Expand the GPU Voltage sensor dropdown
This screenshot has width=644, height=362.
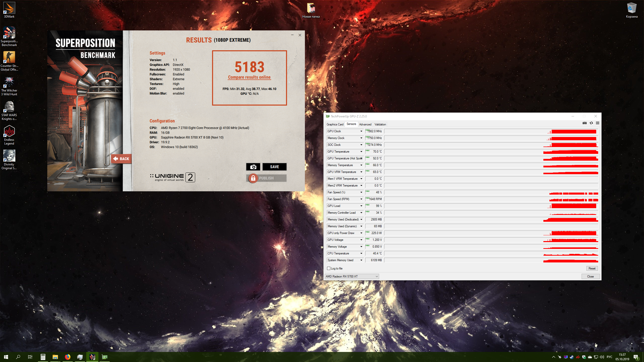[x=361, y=240]
